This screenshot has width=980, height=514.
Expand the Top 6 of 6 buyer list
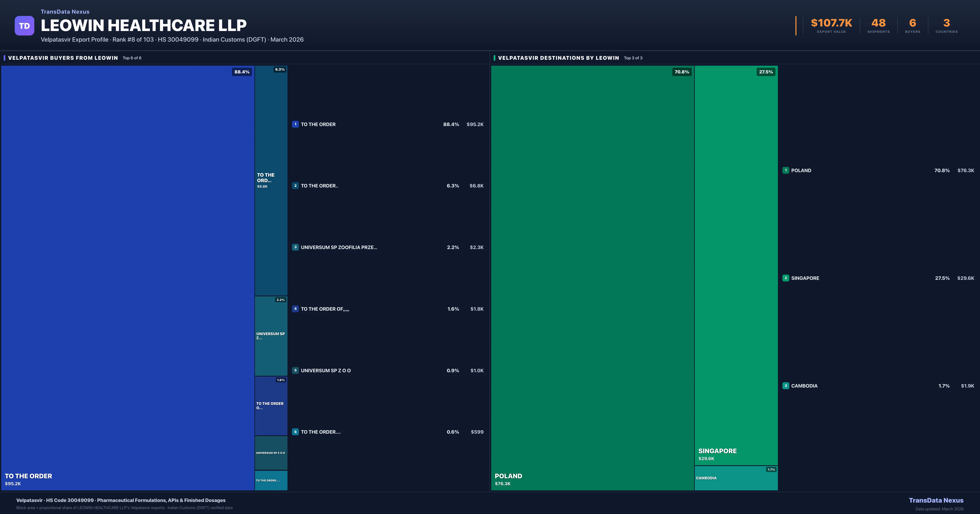pyautogui.click(x=131, y=58)
